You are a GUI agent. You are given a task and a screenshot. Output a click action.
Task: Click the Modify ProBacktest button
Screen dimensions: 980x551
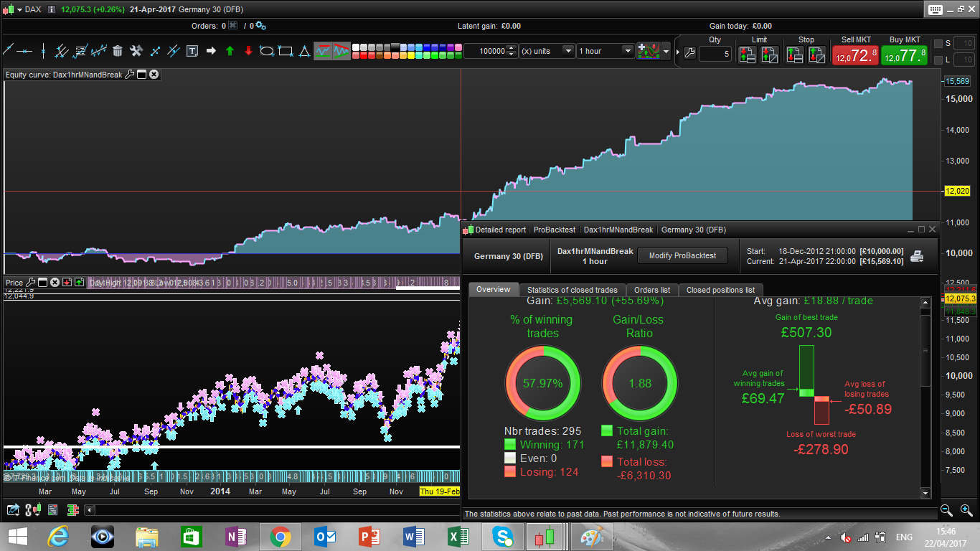[x=682, y=255]
